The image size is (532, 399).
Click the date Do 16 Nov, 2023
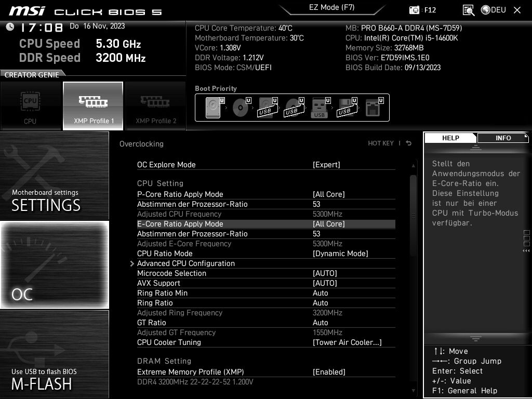pos(97,26)
